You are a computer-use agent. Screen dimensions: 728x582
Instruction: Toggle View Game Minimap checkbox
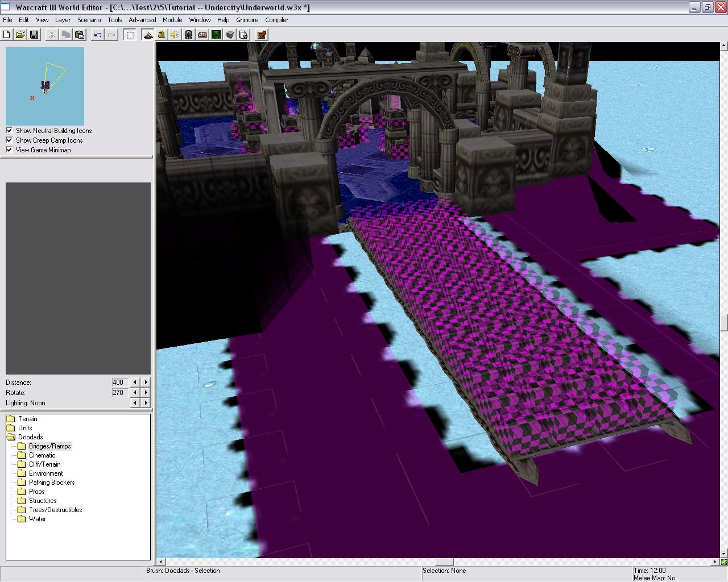coord(9,150)
